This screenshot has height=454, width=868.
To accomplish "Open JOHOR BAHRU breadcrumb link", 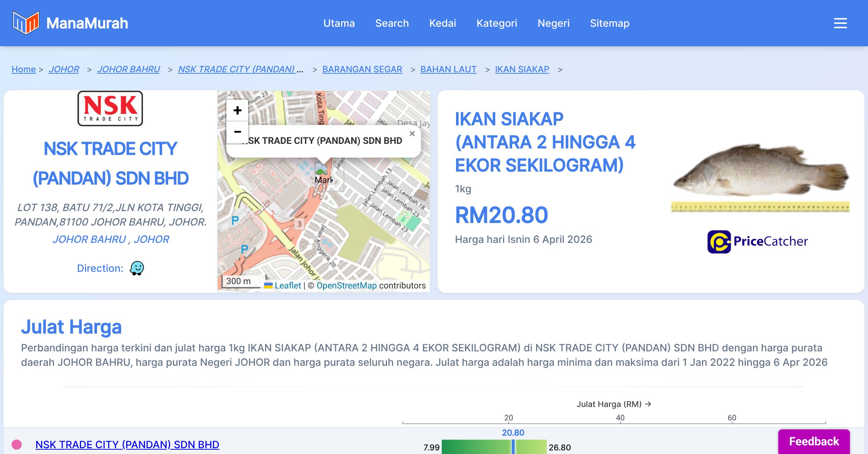I will [128, 69].
